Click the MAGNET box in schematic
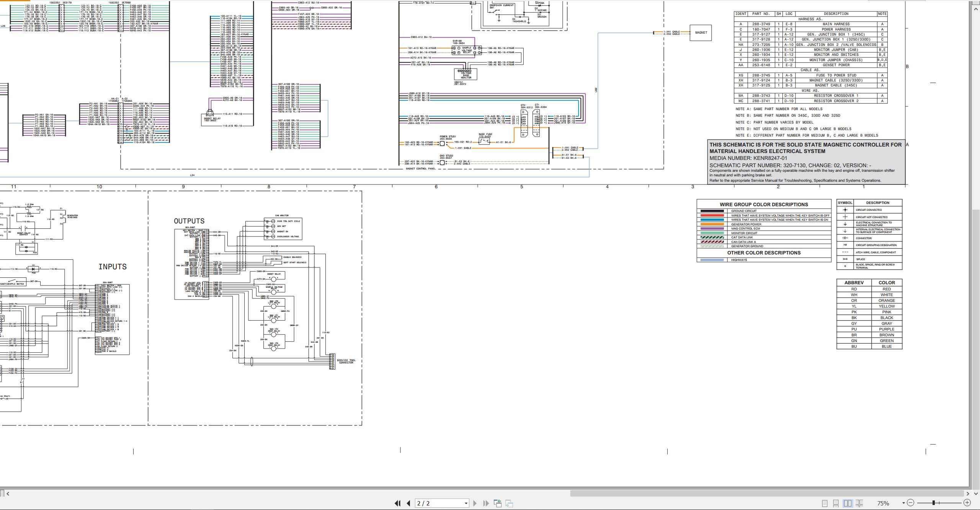 point(701,33)
